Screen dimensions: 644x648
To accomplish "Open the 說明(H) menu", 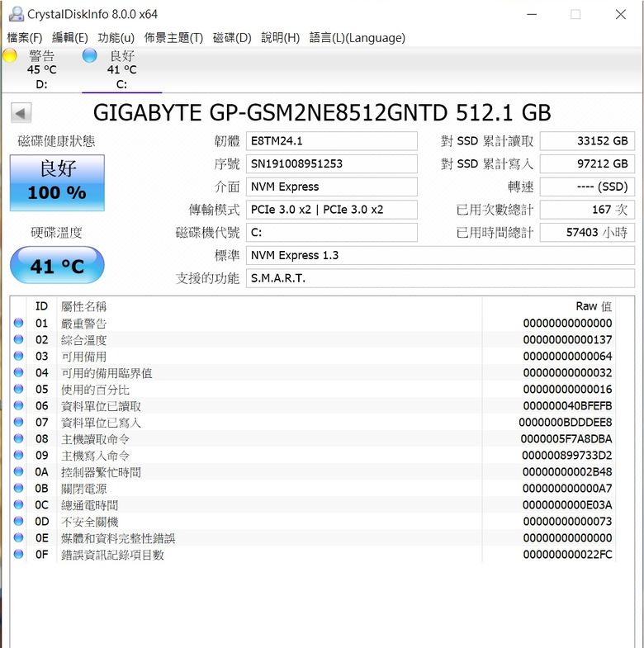I will coord(280,38).
